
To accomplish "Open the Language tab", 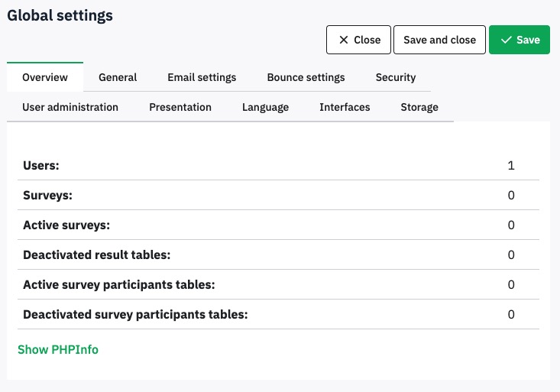I will [x=265, y=107].
